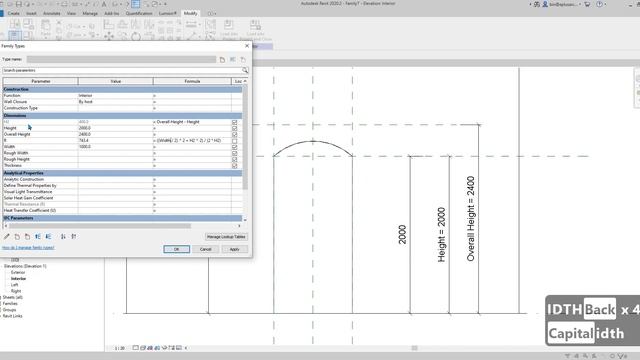Click the Save icon in the quick access toolbar
Screen dimensions: 640x360
click(18, 4)
